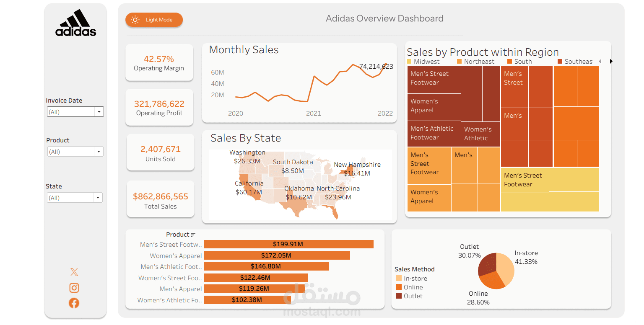Select the Men's Athletic Footwear $146.80M bar
The image size is (644, 325).
click(x=266, y=266)
